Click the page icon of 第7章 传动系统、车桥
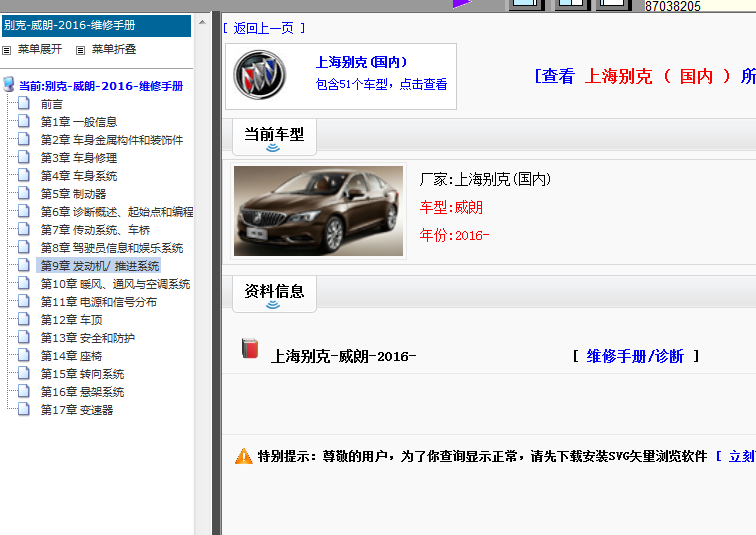This screenshot has height=535, width=756. point(24,229)
